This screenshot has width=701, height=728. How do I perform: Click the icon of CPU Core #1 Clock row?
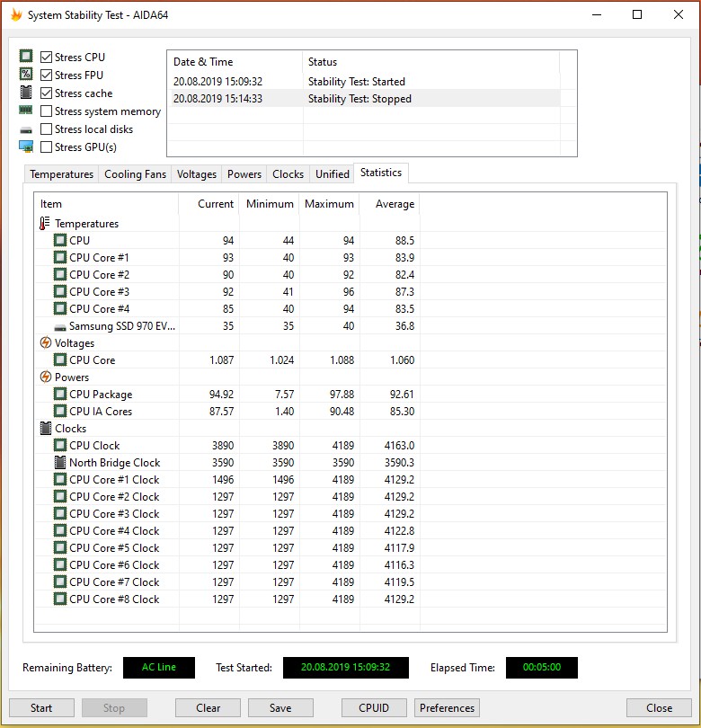point(60,479)
